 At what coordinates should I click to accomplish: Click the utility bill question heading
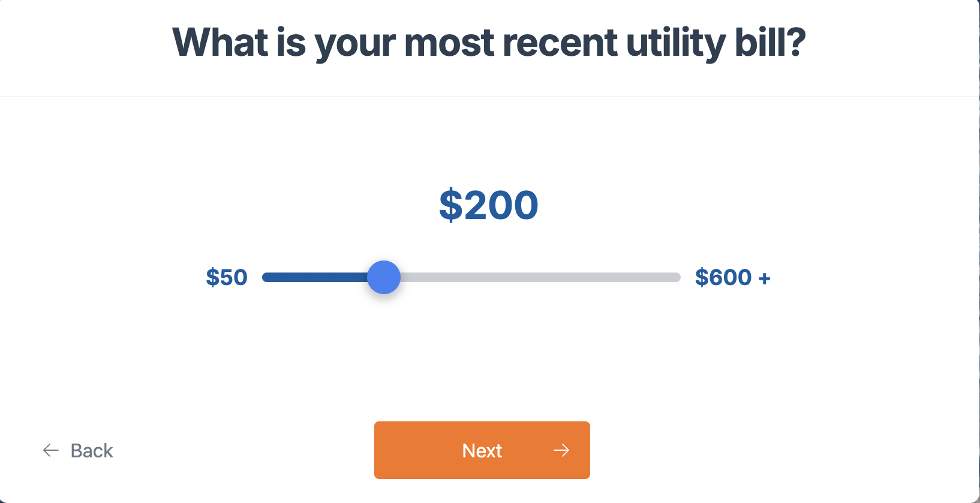tap(489, 43)
